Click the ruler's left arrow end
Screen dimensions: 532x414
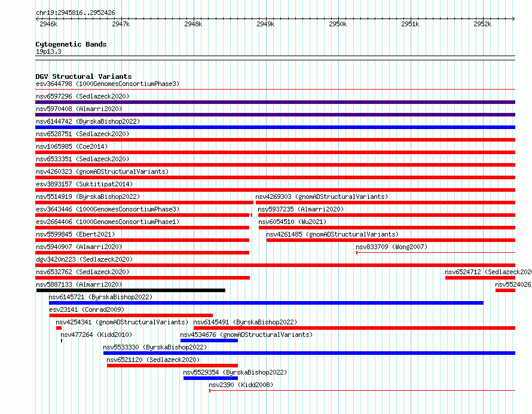pos(37,19)
